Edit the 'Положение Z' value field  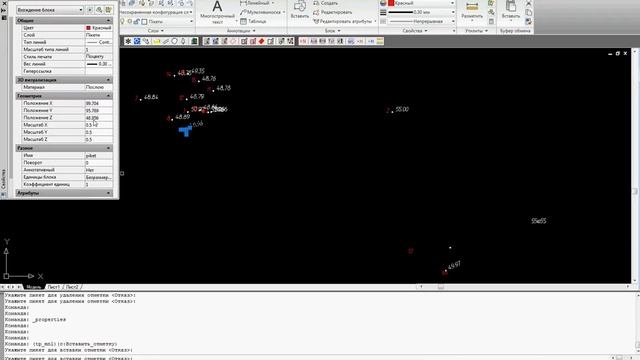pyautogui.click(x=98, y=118)
